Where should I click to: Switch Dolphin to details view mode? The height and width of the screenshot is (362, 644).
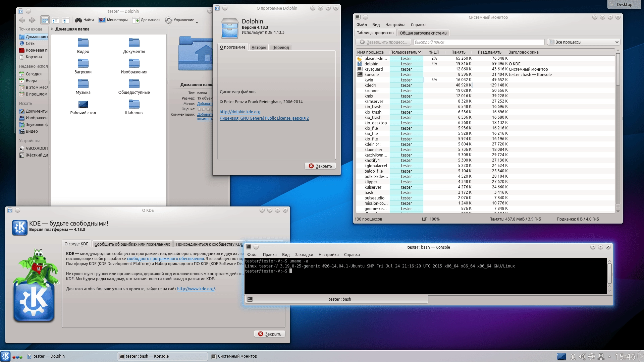(x=66, y=20)
